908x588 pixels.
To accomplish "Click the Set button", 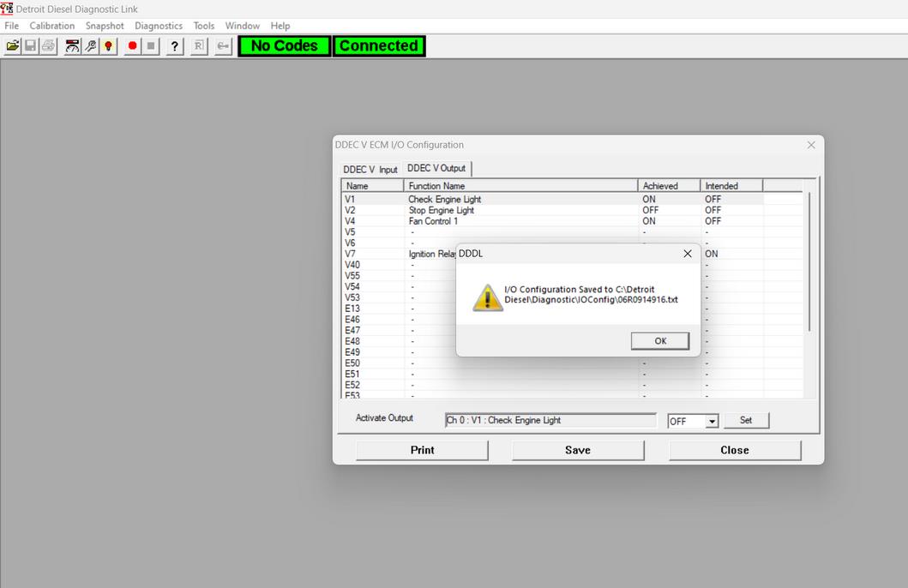I will (x=746, y=421).
